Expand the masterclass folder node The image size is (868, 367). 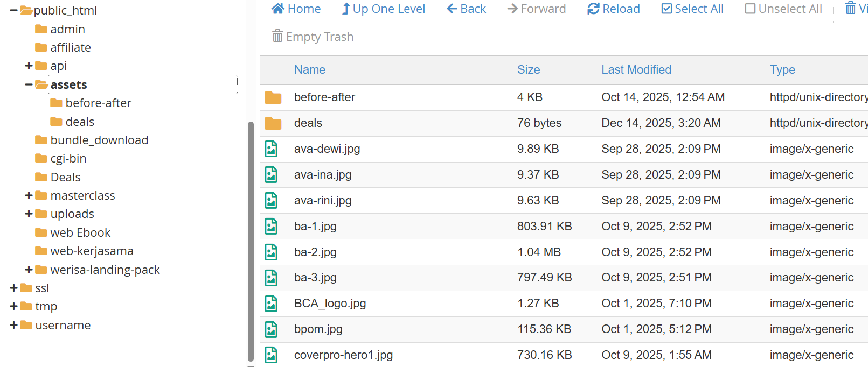[29, 195]
